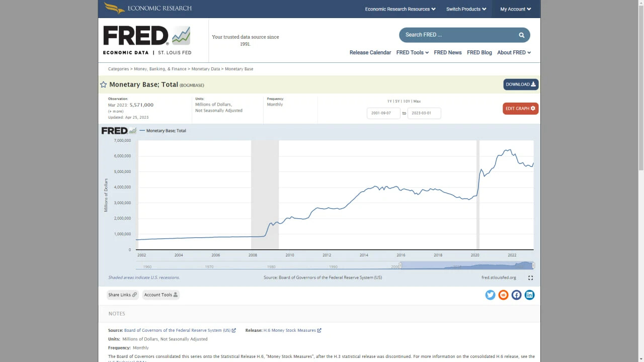Click the chart source Board of Governors text
Viewport: 644px width, 362px height.
(x=323, y=278)
